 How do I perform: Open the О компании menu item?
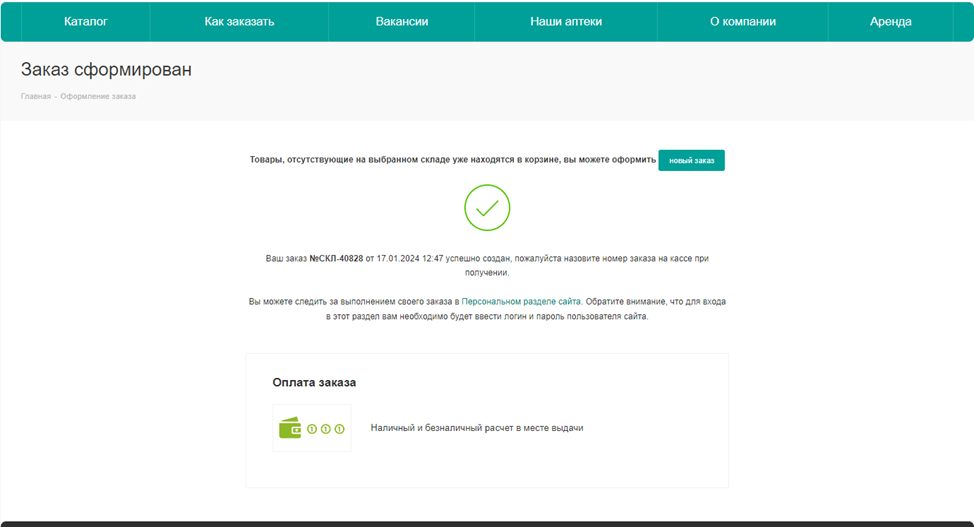click(742, 21)
